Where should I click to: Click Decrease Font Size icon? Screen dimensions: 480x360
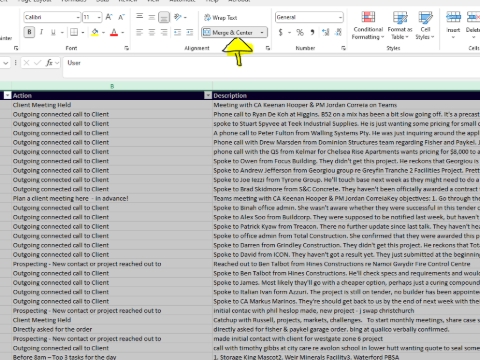pyautogui.click(x=121, y=17)
